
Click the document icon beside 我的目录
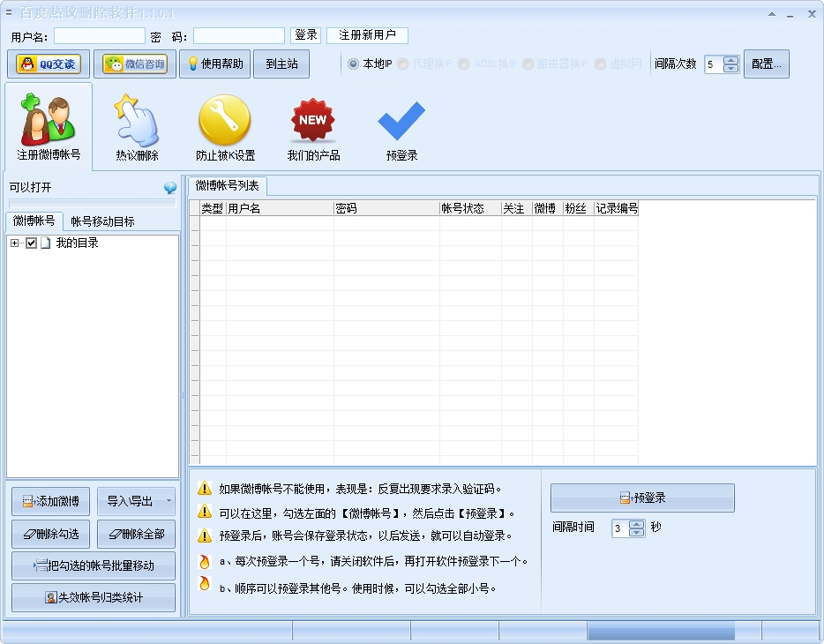(46, 243)
